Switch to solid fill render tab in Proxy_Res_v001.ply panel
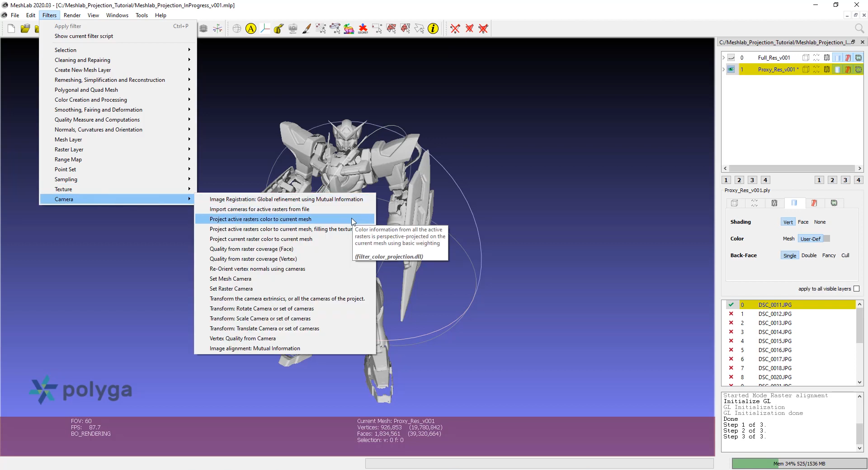Image resolution: width=868 pixels, height=470 pixels. click(x=794, y=203)
